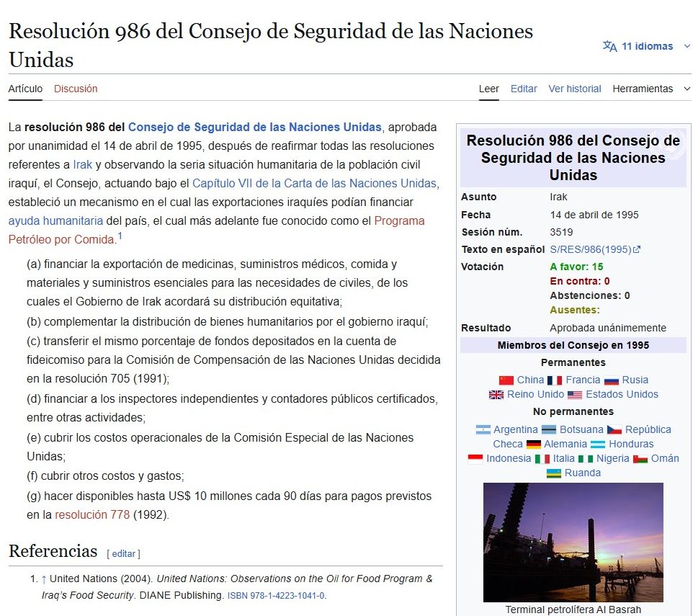
Task: Click editar link beside Referencias heading
Action: [123, 553]
